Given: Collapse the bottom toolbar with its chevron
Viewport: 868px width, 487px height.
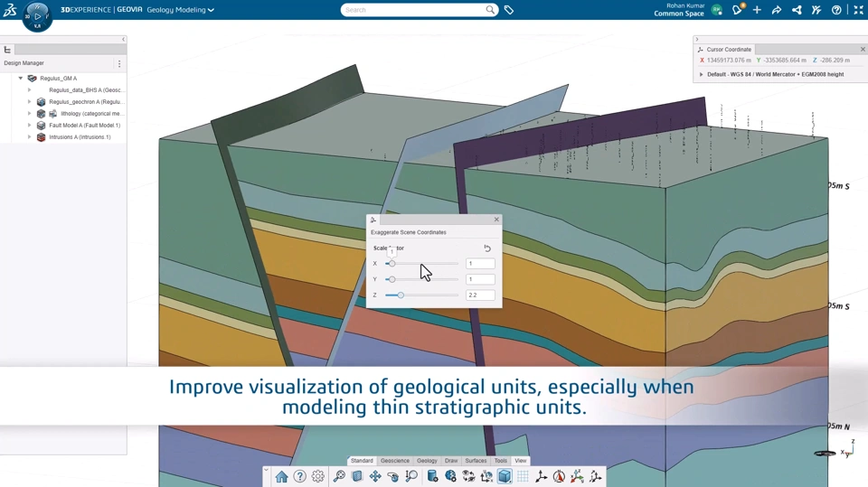Looking at the screenshot, I should [266, 470].
